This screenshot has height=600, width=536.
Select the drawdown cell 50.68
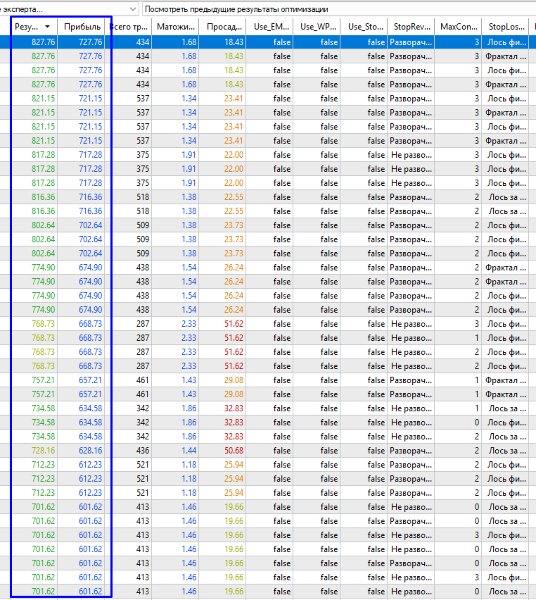tap(233, 450)
